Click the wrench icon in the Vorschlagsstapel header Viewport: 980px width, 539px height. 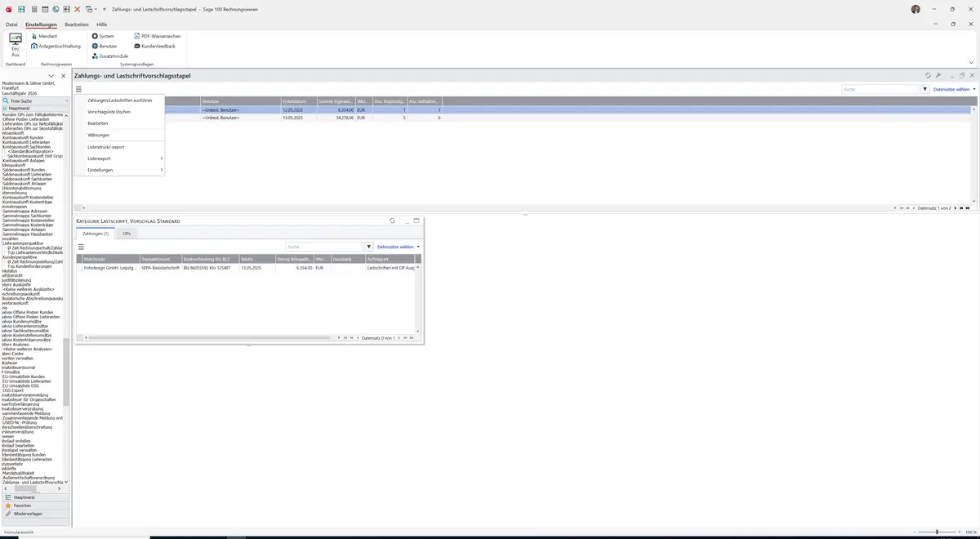coord(938,75)
